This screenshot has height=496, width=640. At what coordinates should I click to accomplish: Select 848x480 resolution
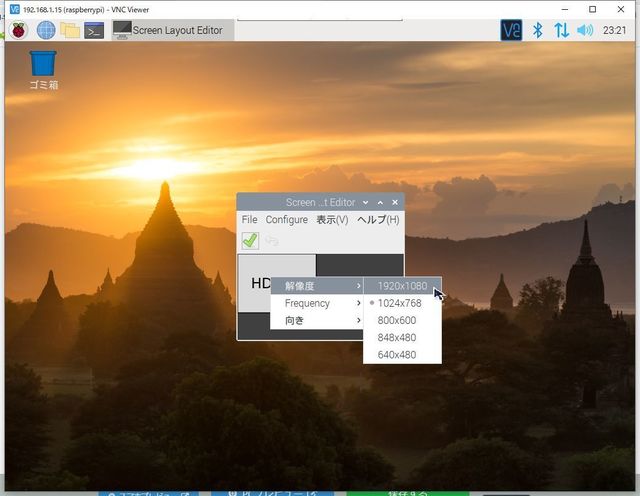coord(402,338)
